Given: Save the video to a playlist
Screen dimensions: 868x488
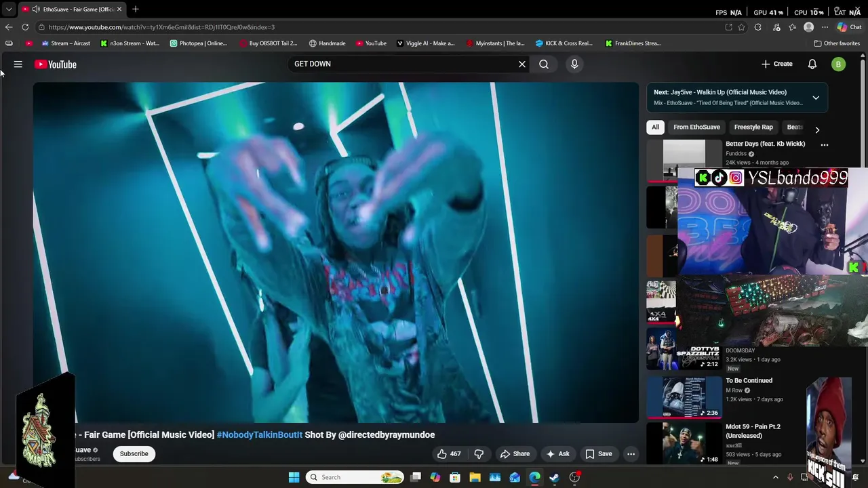Looking at the screenshot, I should pos(598,454).
